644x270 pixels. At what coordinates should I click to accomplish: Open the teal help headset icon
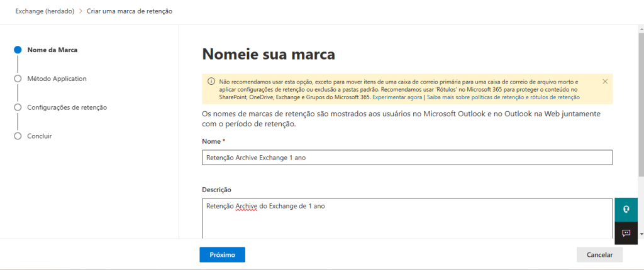pos(626,209)
